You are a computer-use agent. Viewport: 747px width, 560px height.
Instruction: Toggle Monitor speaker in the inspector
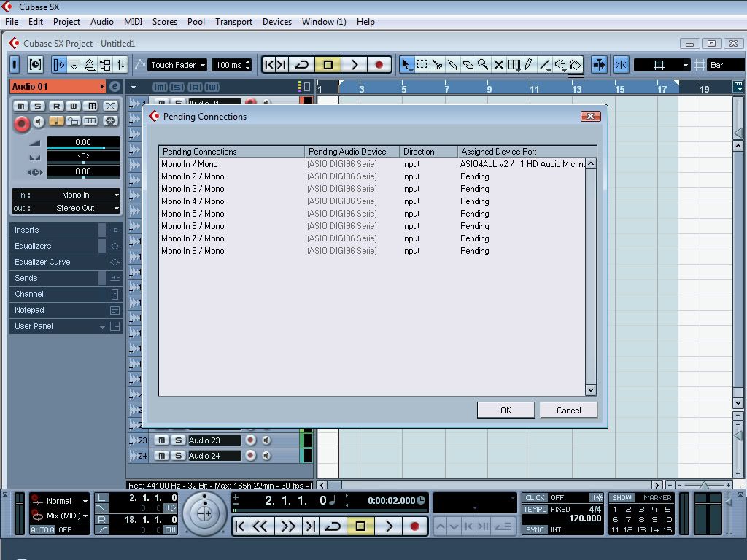tap(39, 122)
